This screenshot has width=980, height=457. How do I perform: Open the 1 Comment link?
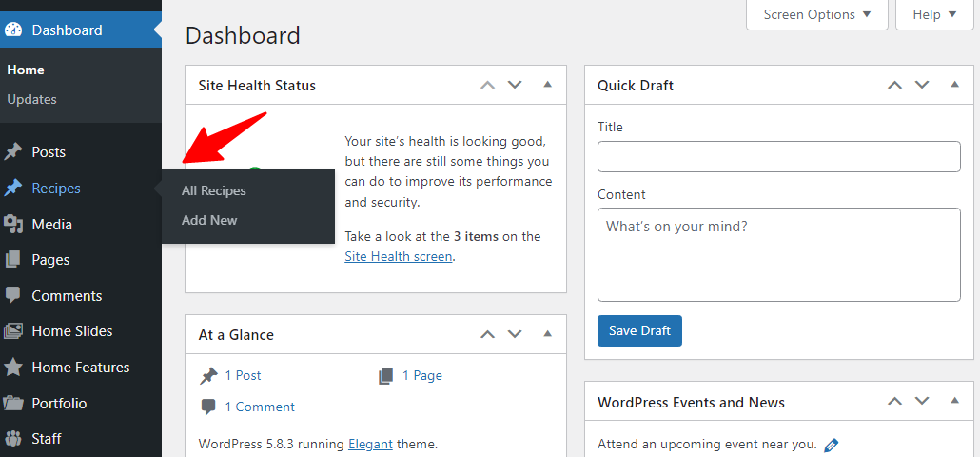(260, 407)
